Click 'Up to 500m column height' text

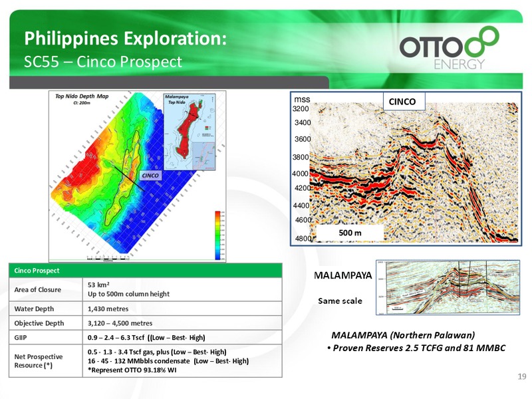click(x=128, y=294)
